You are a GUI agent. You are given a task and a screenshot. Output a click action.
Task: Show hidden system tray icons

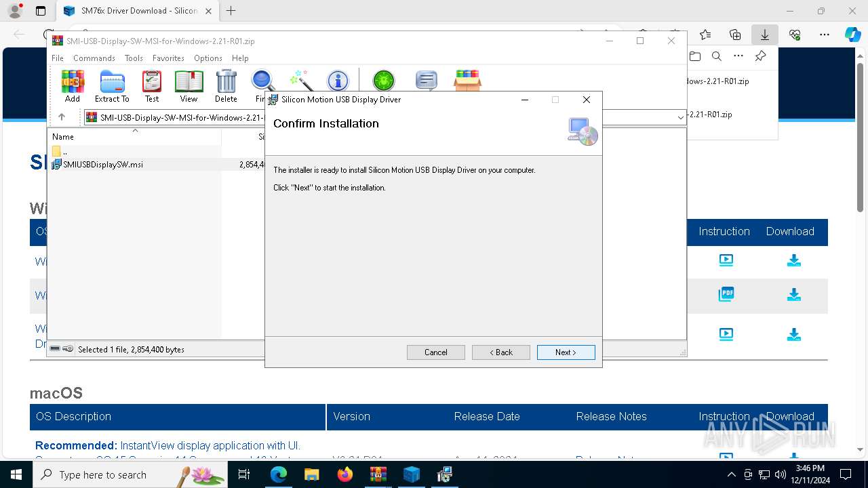[x=731, y=474]
